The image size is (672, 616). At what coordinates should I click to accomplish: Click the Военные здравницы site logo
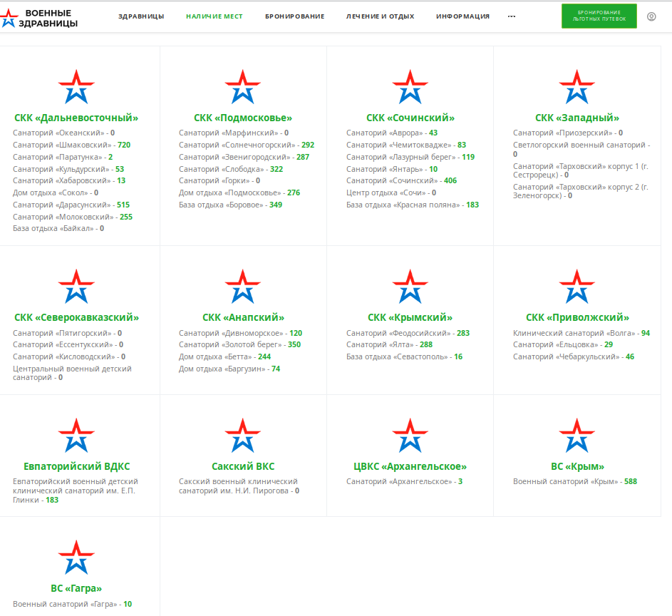coord(40,18)
